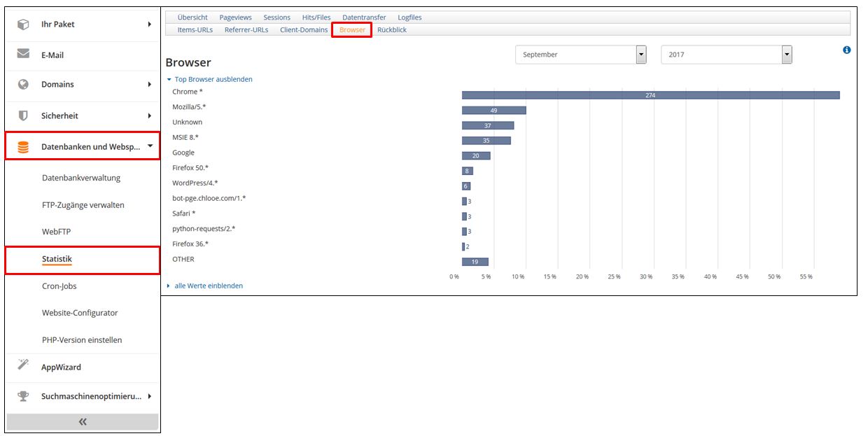Click the Suchmaschinenoptimierung trophy icon
Screen dimensions: 868x436
[23, 396]
